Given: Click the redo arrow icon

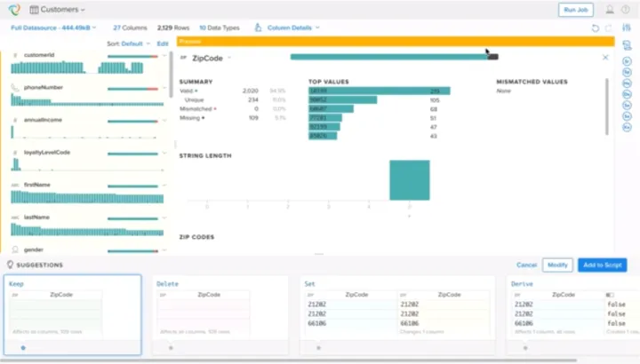Looking at the screenshot, I should (608, 28).
